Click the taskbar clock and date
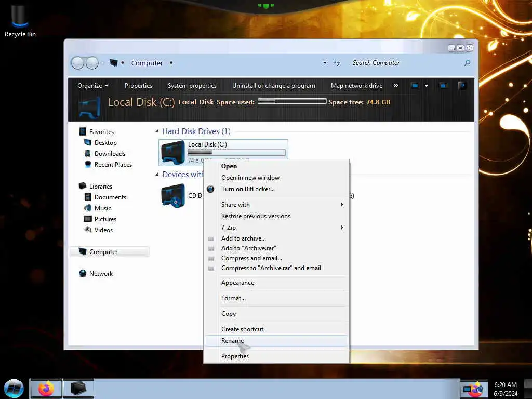Image resolution: width=532 pixels, height=399 pixels. tap(505, 389)
